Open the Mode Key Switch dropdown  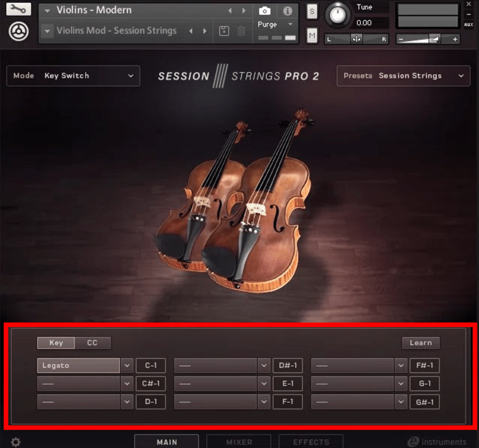pos(73,76)
